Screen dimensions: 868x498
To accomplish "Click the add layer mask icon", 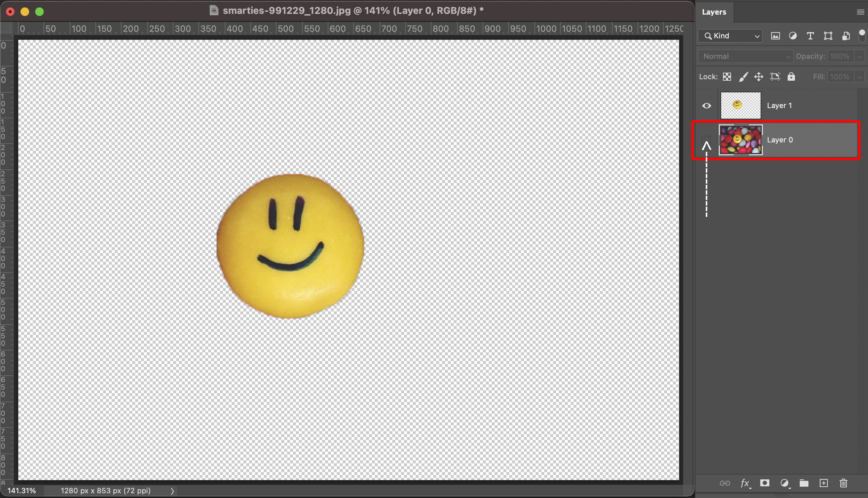I will click(x=764, y=483).
